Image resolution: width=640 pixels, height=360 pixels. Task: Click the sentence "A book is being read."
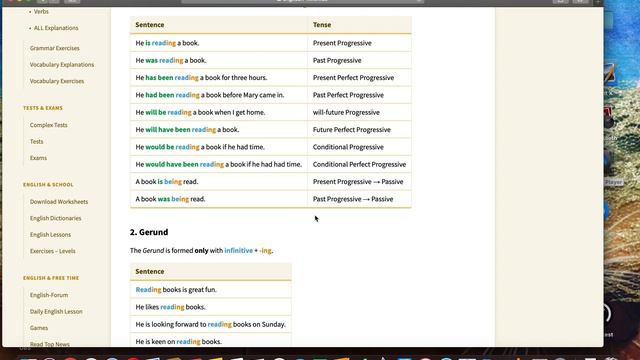(167, 182)
